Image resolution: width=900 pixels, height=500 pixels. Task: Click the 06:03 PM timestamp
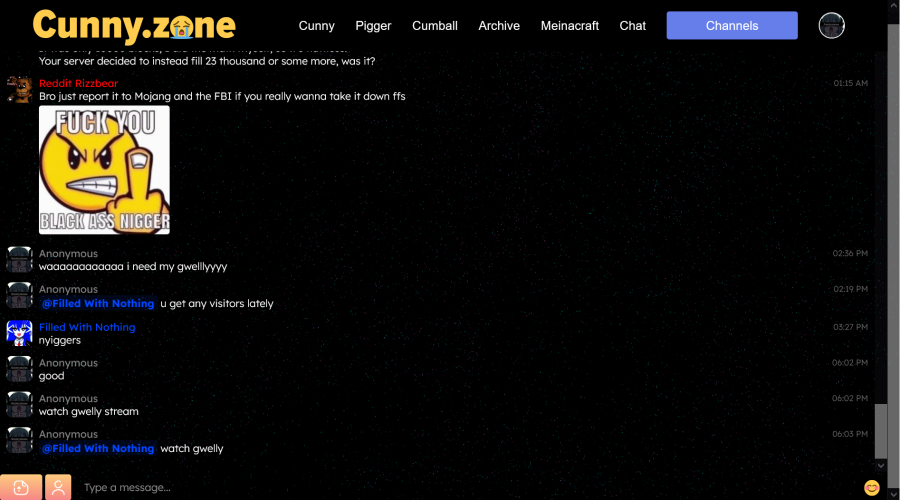[x=850, y=434]
